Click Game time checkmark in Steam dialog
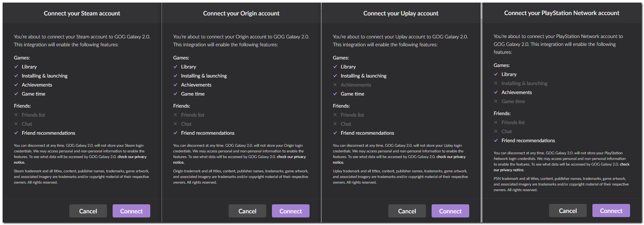 tap(16, 94)
